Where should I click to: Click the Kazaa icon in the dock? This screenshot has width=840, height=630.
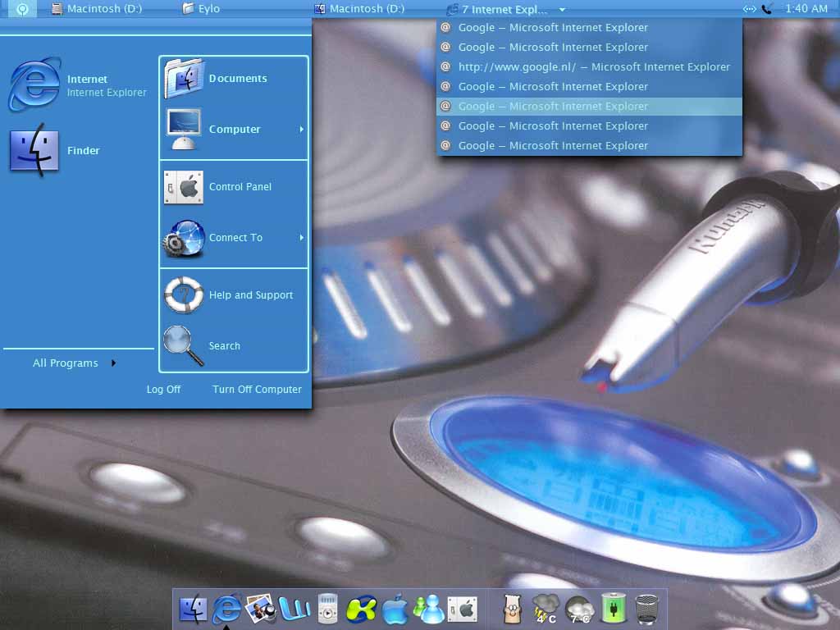pyautogui.click(x=361, y=609)
